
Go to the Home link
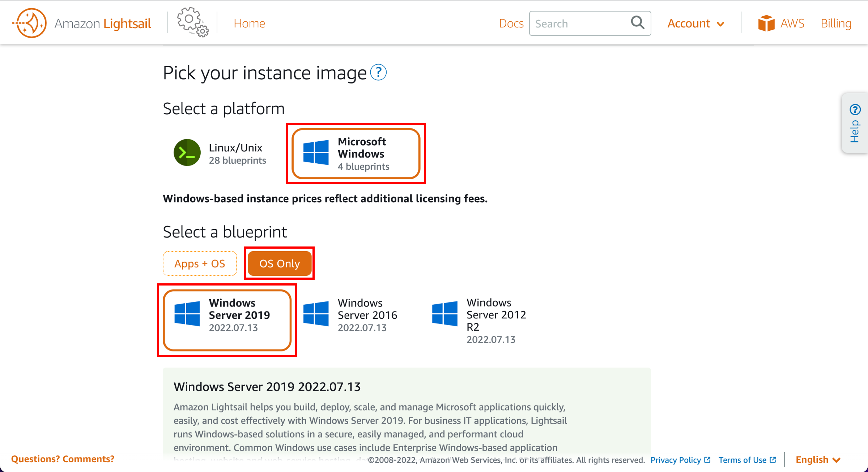point(249,23)
